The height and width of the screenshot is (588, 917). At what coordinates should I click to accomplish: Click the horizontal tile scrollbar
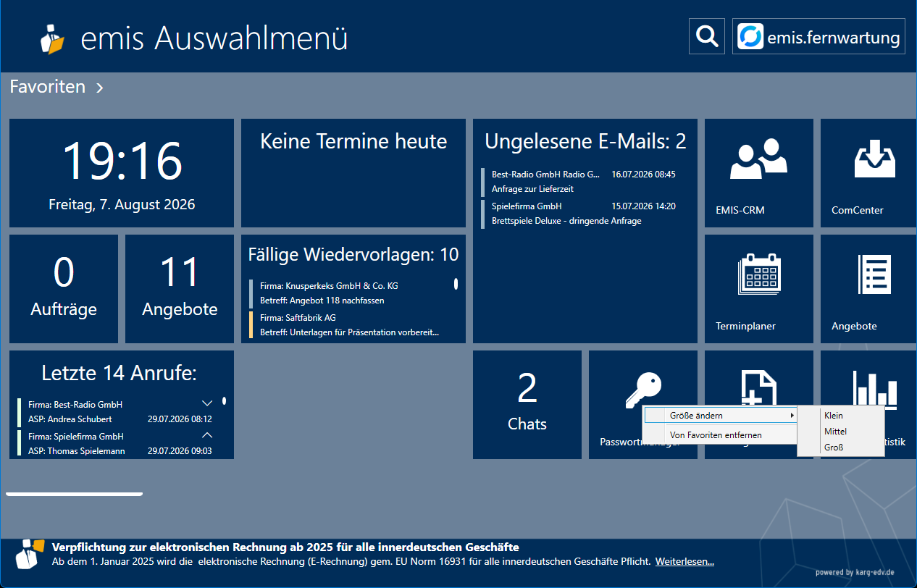(75, 494)
